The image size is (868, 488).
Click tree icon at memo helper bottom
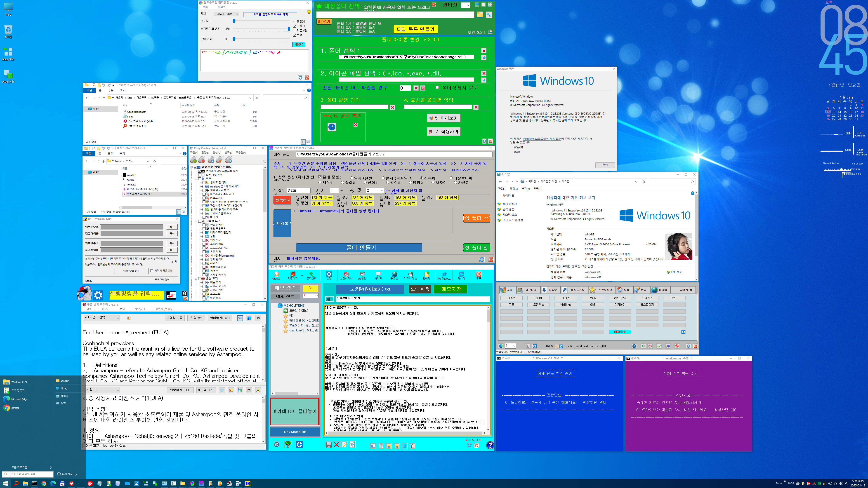[x=288, y=445]
